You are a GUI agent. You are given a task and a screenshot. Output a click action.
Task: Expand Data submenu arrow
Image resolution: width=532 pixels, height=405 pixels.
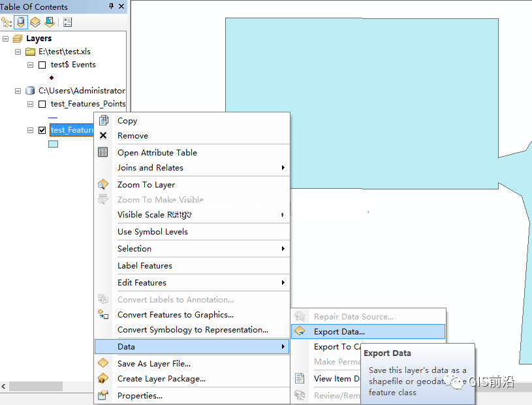coord(283,347)
